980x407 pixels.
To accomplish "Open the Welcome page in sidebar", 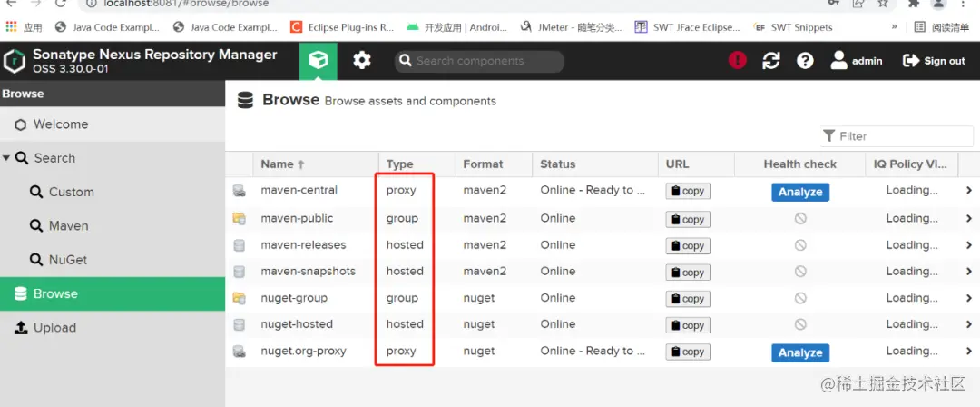I will pyautogui.click(x=113, y=124).
